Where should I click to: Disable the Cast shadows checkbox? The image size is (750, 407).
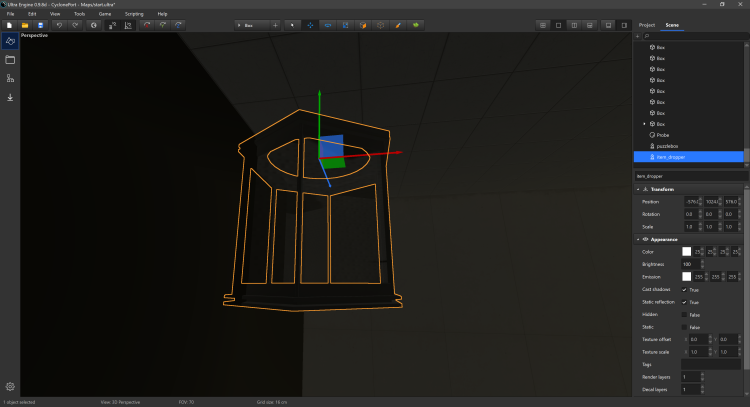pos(685,289)
